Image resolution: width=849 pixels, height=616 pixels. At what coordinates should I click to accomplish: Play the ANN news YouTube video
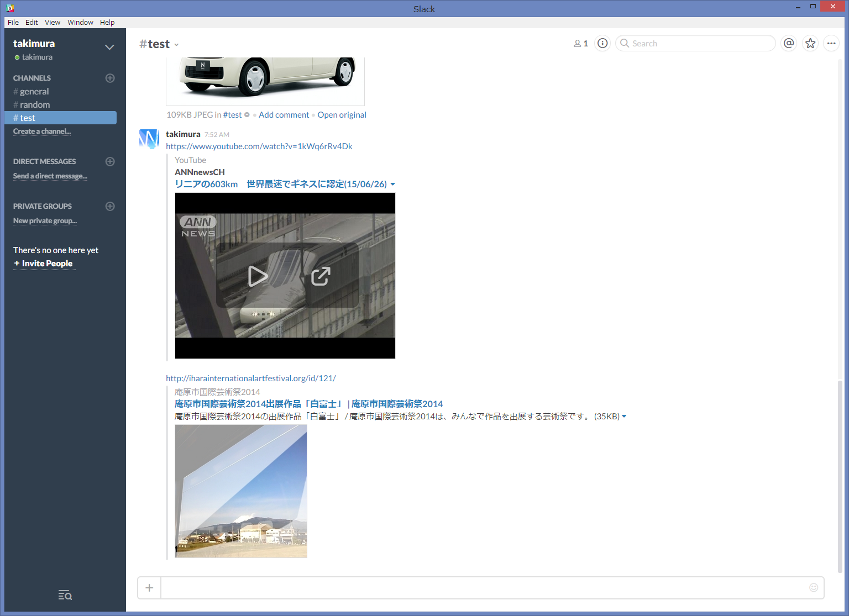258,276
